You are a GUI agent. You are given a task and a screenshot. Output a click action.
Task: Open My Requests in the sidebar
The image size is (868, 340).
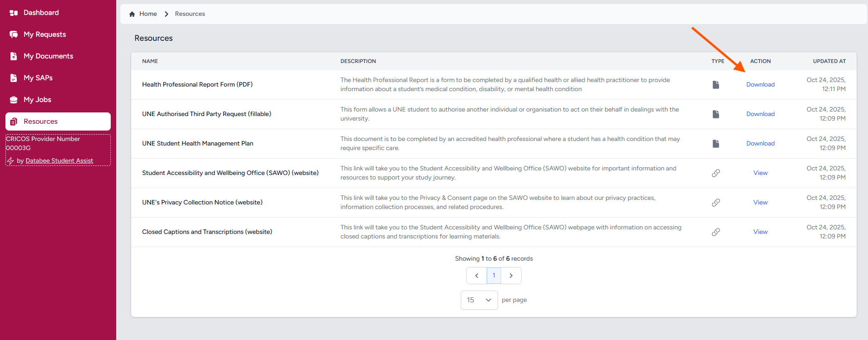point(58,34)
